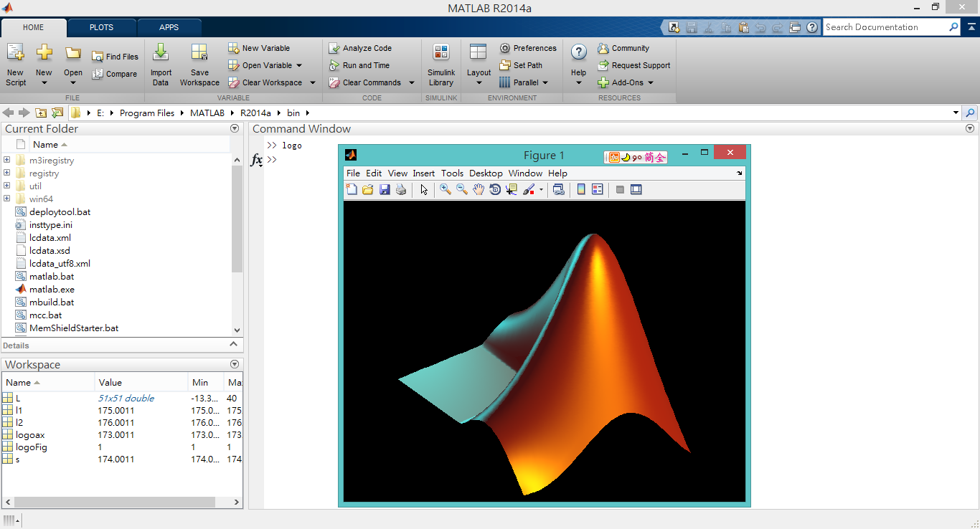980x529 pixels.
Task: Select the Rotate 3D tool in Figure 1
Action: [x=495, y=189]
